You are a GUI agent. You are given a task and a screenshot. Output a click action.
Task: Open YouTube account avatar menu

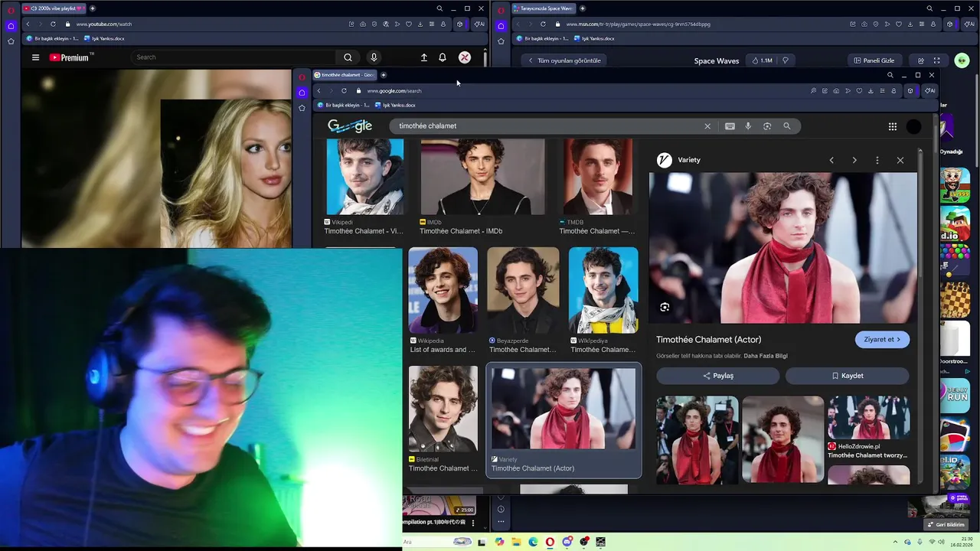(465, 57)
